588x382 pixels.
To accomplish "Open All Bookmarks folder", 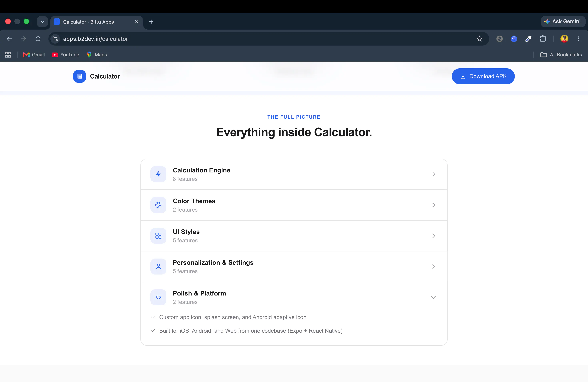I will click(561, 55).
